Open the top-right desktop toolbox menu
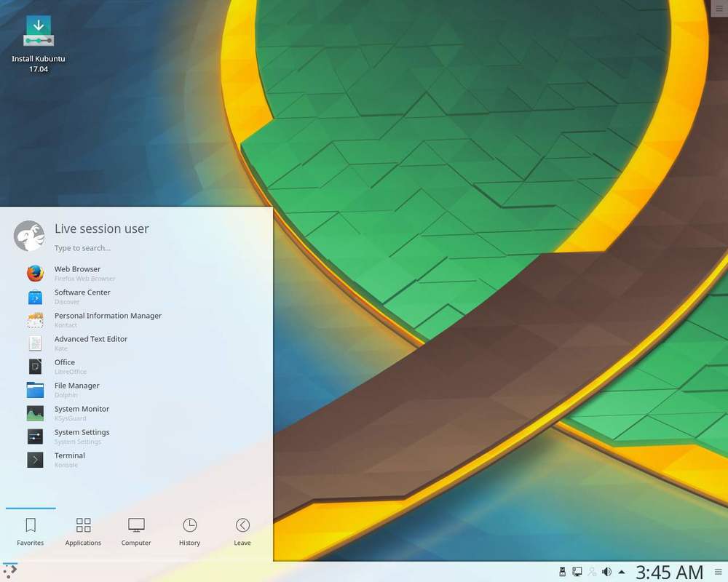The width and height of the screenshot is (728, 582). (x=719, y=8)
